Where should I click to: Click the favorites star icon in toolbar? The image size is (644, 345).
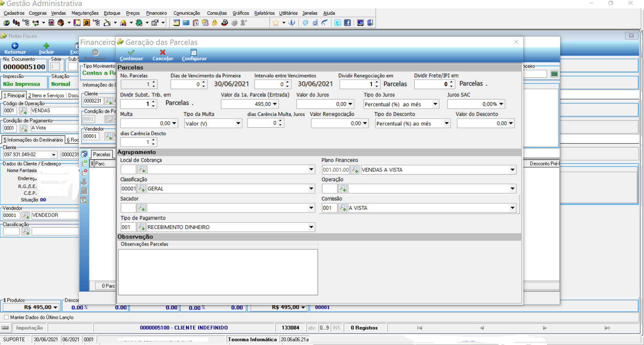click(x=276, y=23)
